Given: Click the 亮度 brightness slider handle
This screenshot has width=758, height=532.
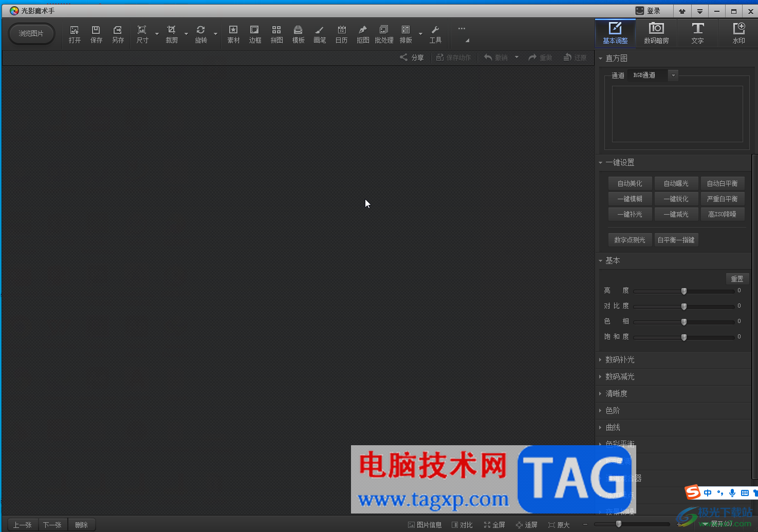Looking at the screenshot, I should pos(684,291).
